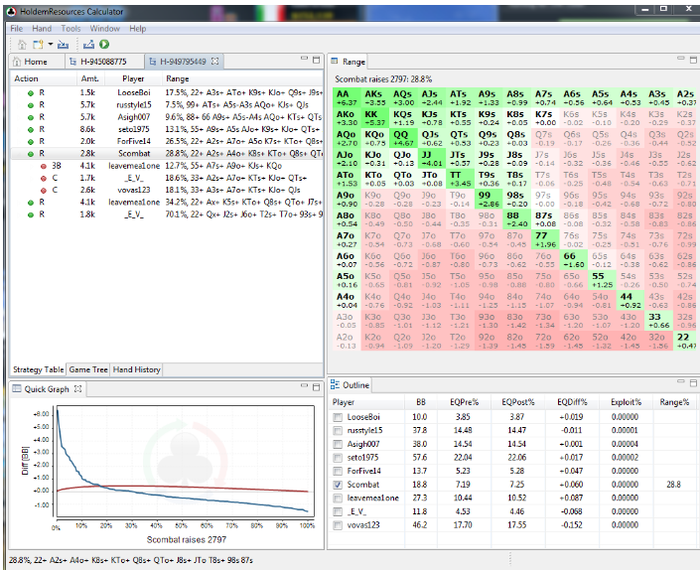This screenshot has height=570, width=700.
Task: Click the EQDiff% column header
Action: click(x=572, y=402)
